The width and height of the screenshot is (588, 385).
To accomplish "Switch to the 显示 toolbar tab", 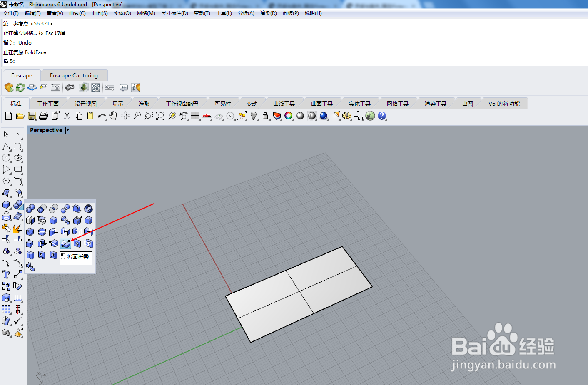I will click(x=118, y=104).
